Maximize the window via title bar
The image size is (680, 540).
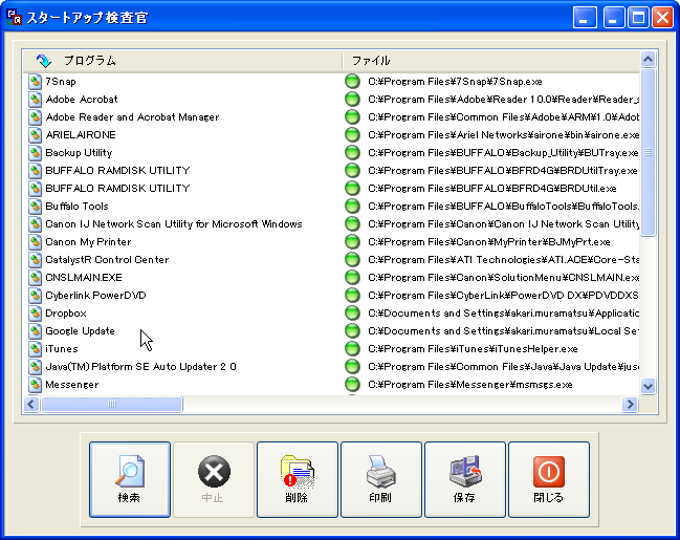pos(638,17)
